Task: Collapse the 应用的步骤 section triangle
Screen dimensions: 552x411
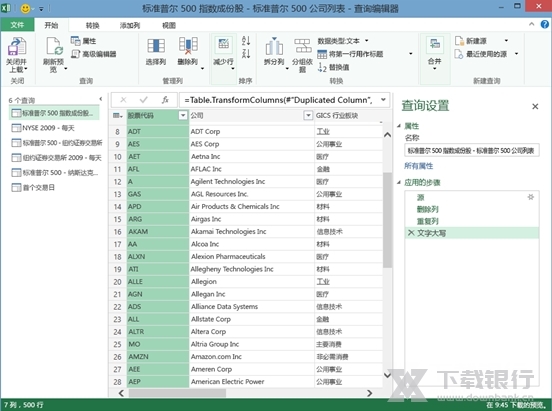Action: (x=399, y=182)
